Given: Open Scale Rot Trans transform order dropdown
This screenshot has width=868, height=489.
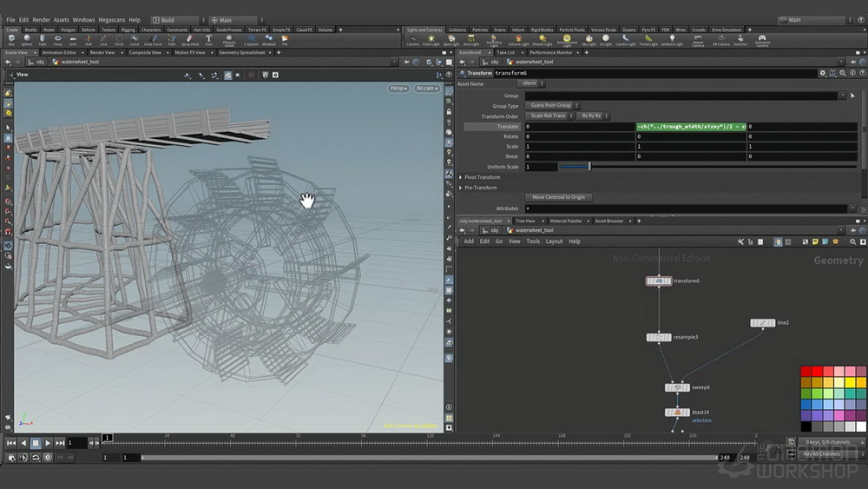Looking at the screenshot, I should coord(549,116).
